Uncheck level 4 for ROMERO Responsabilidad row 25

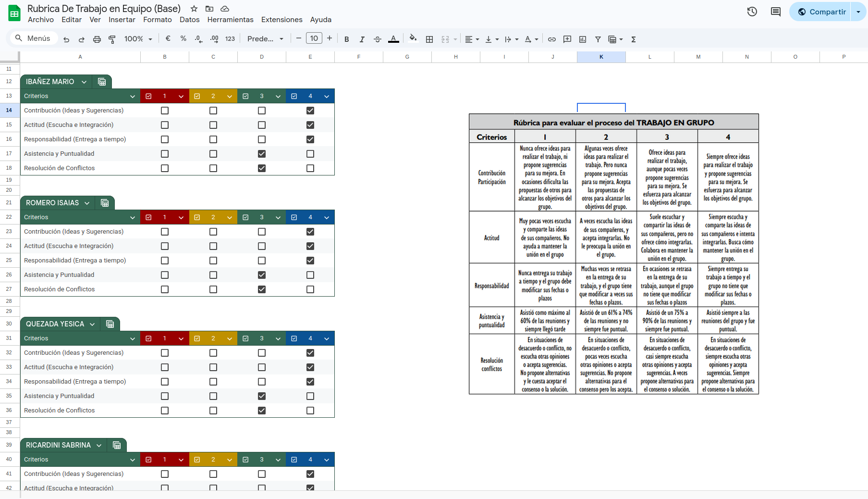[310, 261]
